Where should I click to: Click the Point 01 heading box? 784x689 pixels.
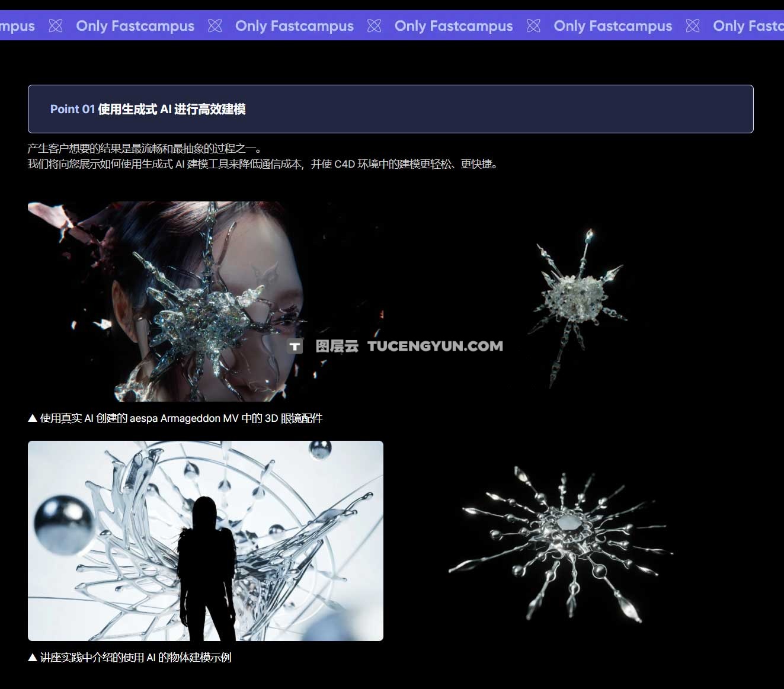pyautogui.click(x=391, y=109)
